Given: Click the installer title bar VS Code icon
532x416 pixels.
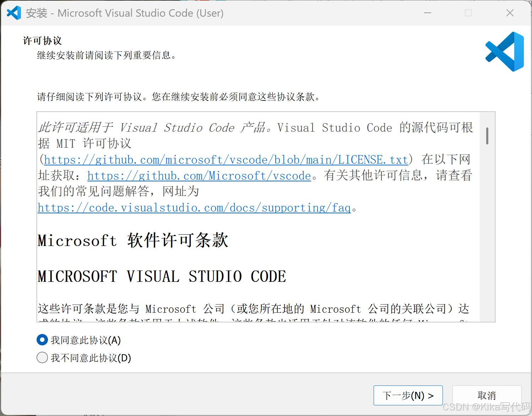Looking at the screenshot, I should 13,13.
